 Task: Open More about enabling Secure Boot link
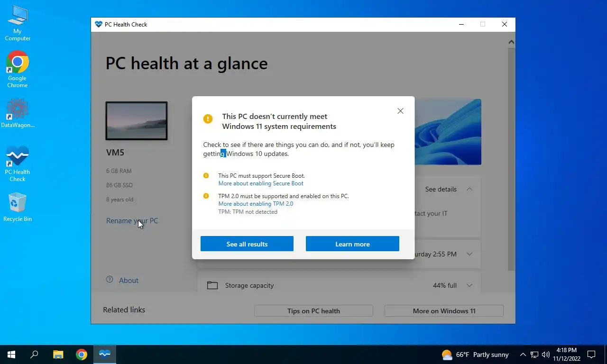click(261, 183)
